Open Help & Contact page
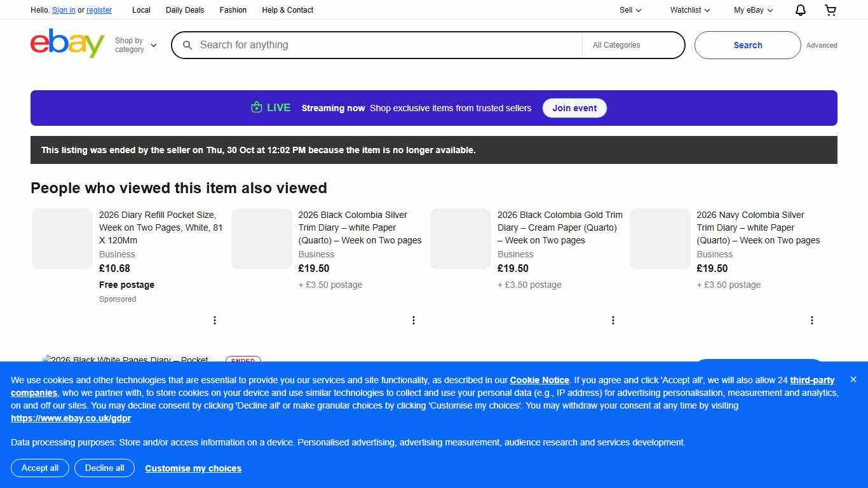 point(287,10)
